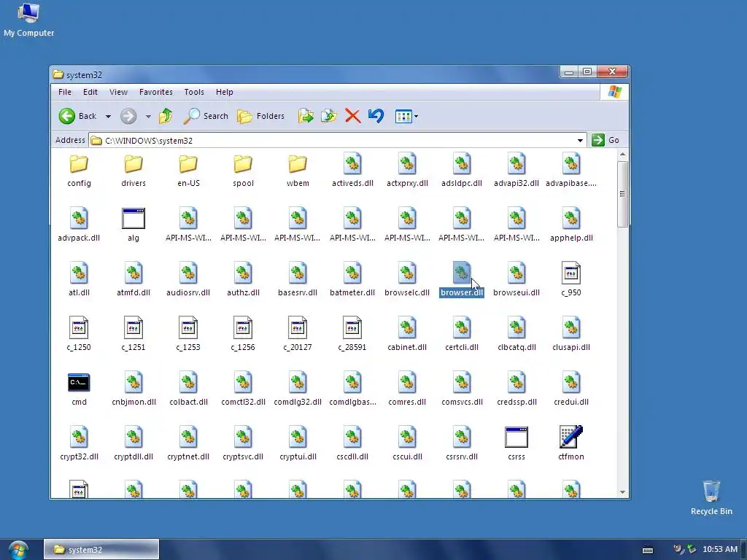Screen dimensions: 747x560
Task: Click the scroll up arrow
Action: (622, 155)
